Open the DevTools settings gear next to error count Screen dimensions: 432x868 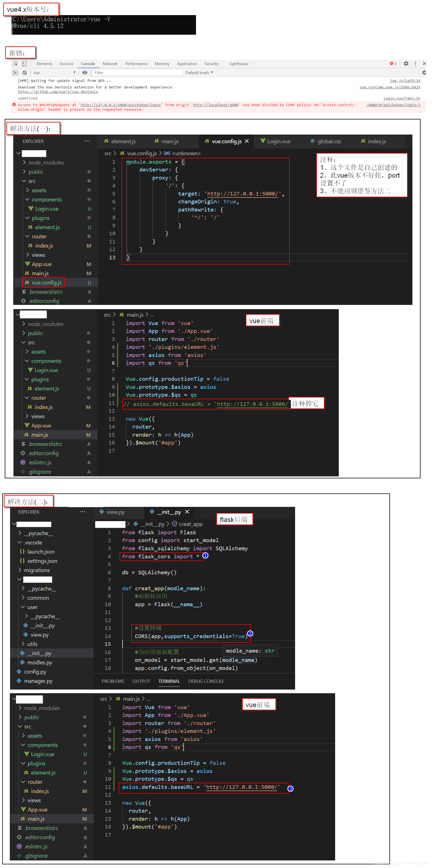click(x=406, y=64)
